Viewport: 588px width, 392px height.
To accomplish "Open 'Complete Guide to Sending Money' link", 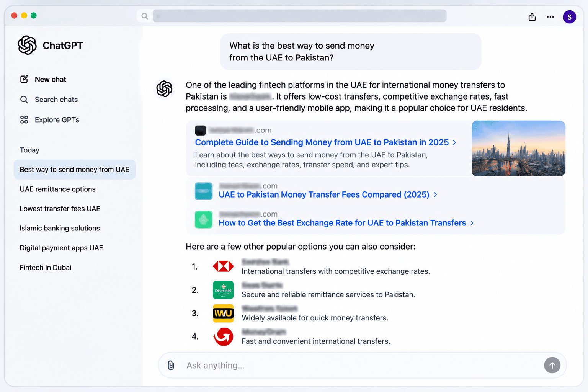I will click(x=322, y=142).
